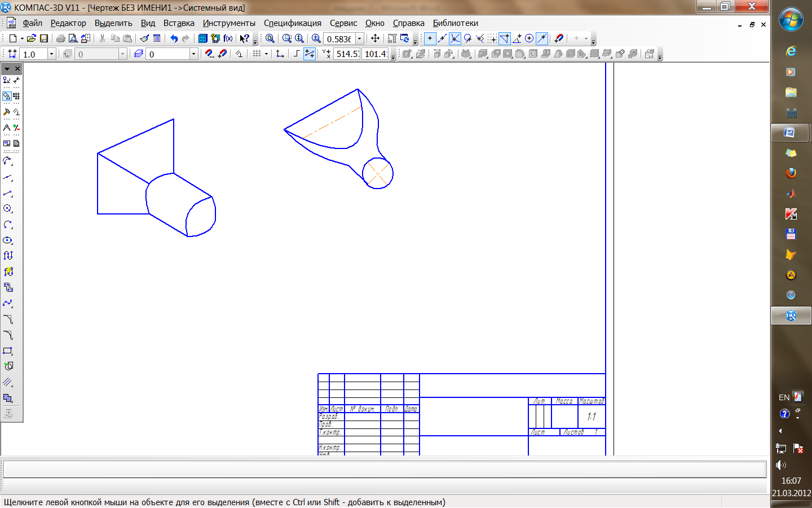Select the Circle tool in side panel
The image size is (812, 508).
click(x=8, y=209)
